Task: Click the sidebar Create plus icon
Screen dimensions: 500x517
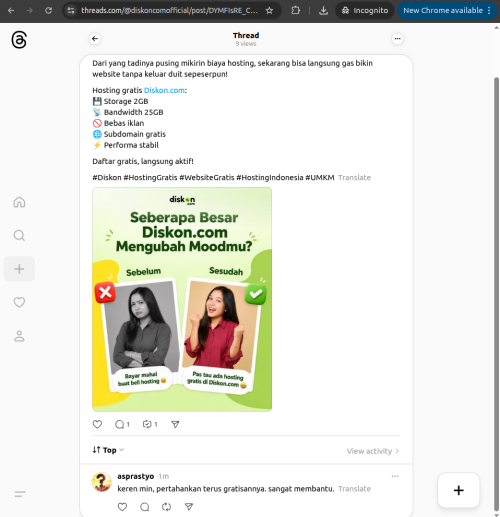Action: click(19, 269)
